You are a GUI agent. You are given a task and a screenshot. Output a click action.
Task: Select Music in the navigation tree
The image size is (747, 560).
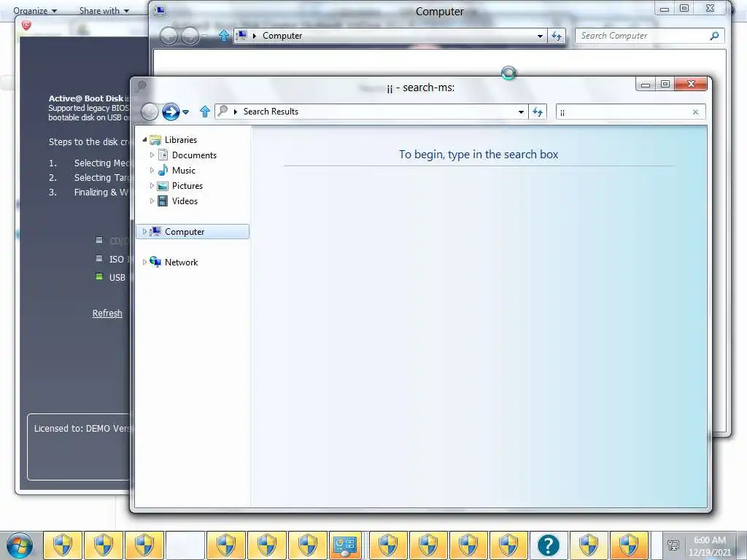183,170
